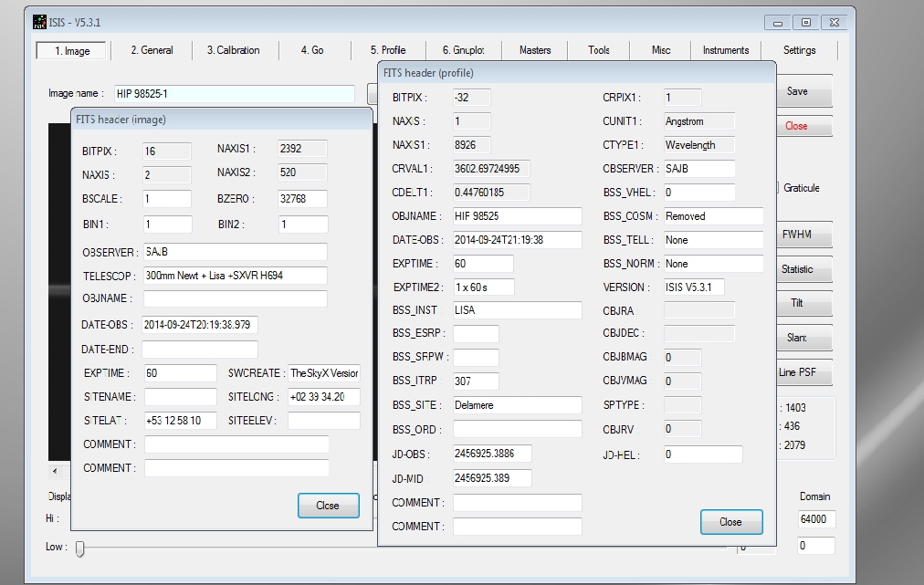
Task: Click the BZERO field showing 32768
Action: coord(302,199)
